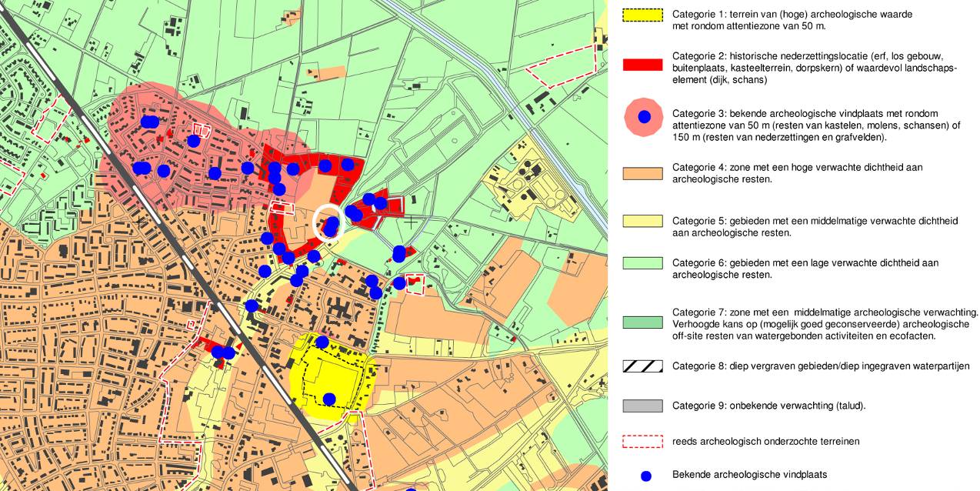The image size is (980, 491).
Task: Click the blue findspot dot inside the bright yellow terrain
Action: 329,399
